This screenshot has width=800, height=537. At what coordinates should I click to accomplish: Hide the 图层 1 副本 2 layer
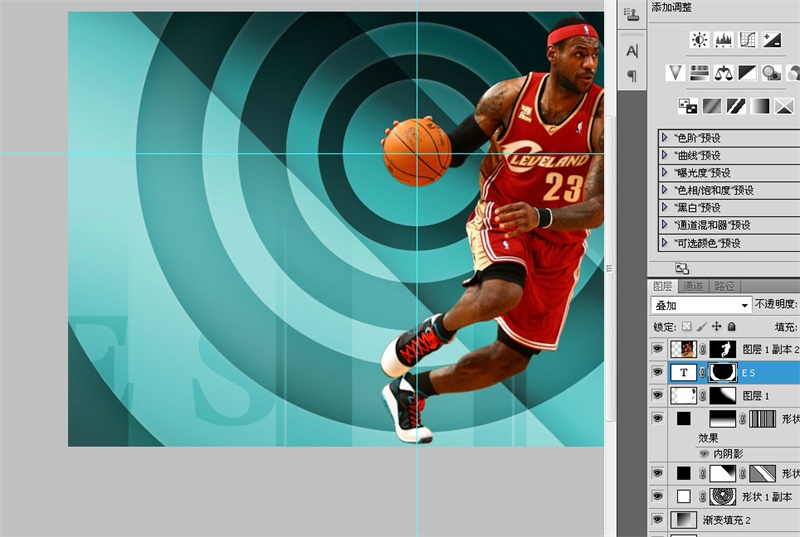pyautogui.click(x=657, y=350)
